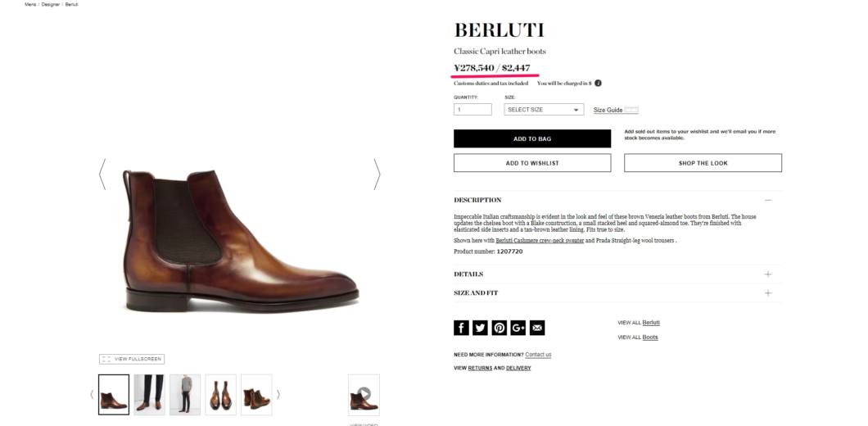View the model in grey sweater thumbnail
Screen dimensions: 868x426
pyautogui.click(x=185, y=395)
